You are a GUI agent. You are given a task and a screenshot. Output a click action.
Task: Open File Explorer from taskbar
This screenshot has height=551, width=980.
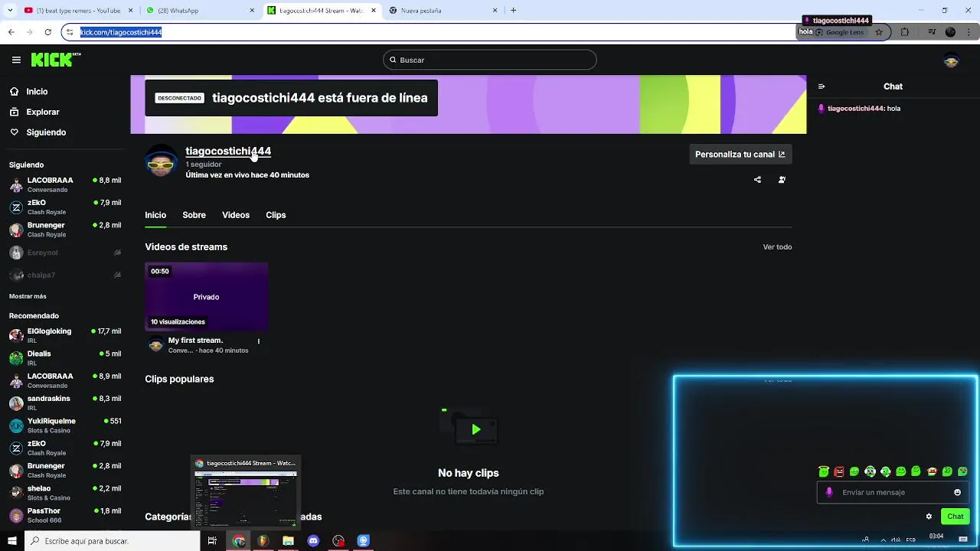pyautogui.click(x=288, y=541)
